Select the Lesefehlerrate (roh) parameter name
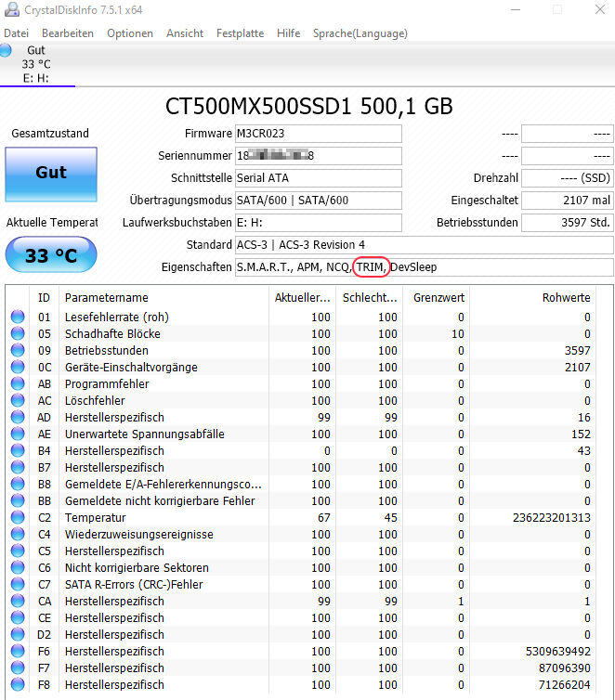615x700 pixels. click(x=117, y=317)
